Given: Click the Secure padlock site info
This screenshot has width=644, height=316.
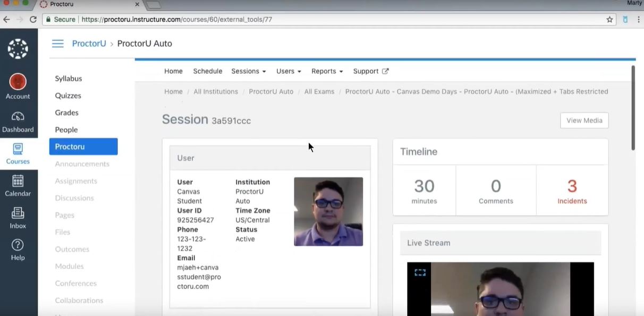Looking at the screenshot, I should (60, 19).
